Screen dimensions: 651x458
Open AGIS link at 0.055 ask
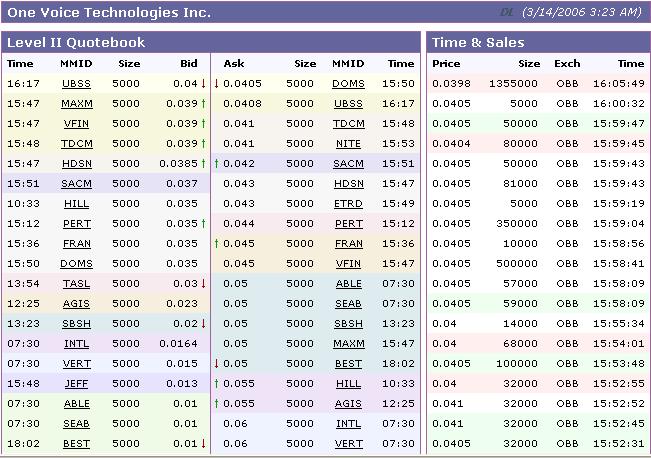(348, 404)
